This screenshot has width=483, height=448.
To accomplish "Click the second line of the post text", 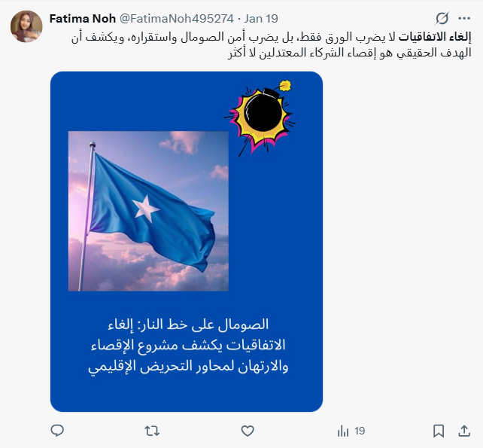I will click(350, 53).
